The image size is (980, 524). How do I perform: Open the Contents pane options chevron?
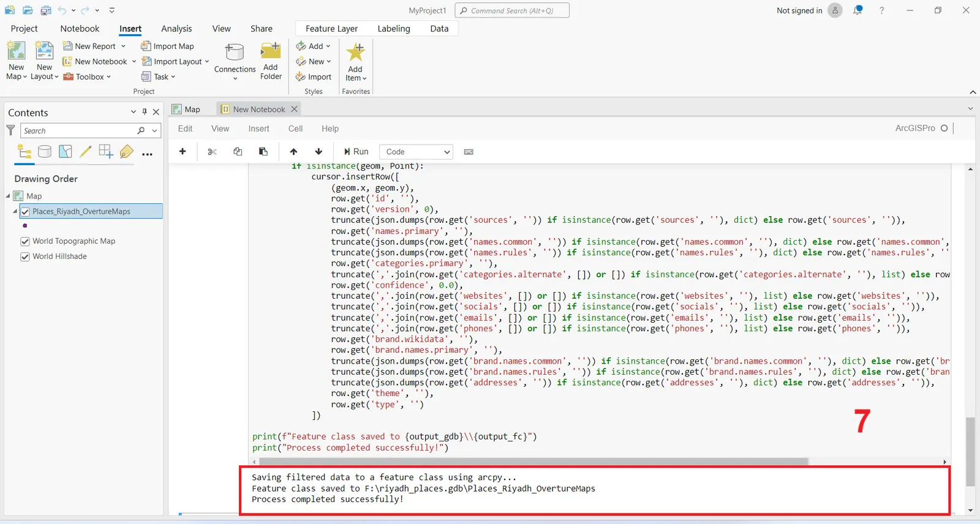133,112
